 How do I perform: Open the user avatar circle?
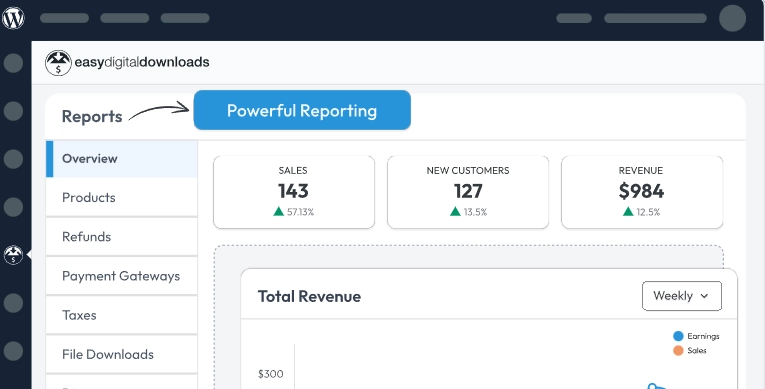(732, 18)
